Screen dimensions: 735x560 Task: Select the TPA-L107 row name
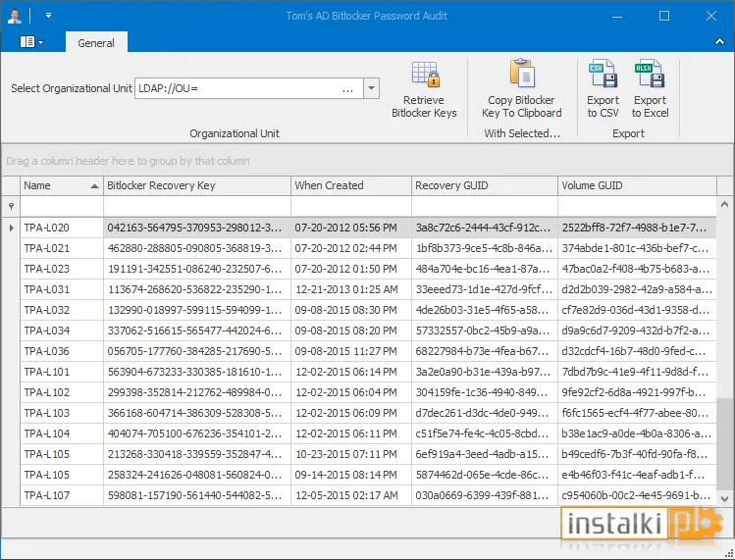pyautogui.click(x=62, y=496)
